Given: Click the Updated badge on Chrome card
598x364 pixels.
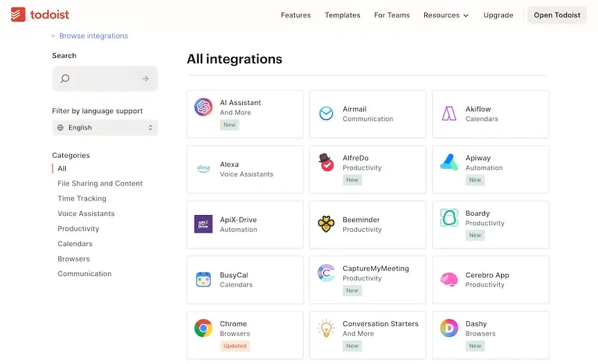Looking at the screenshot, I should (x=235, y=346).
